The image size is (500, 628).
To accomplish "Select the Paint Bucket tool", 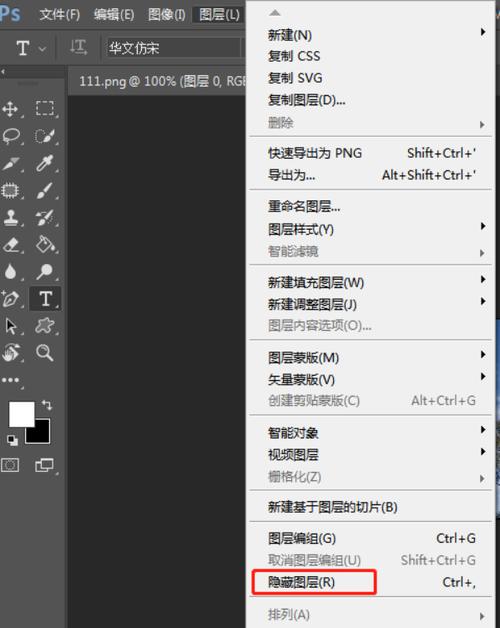I will pos(45,244).
